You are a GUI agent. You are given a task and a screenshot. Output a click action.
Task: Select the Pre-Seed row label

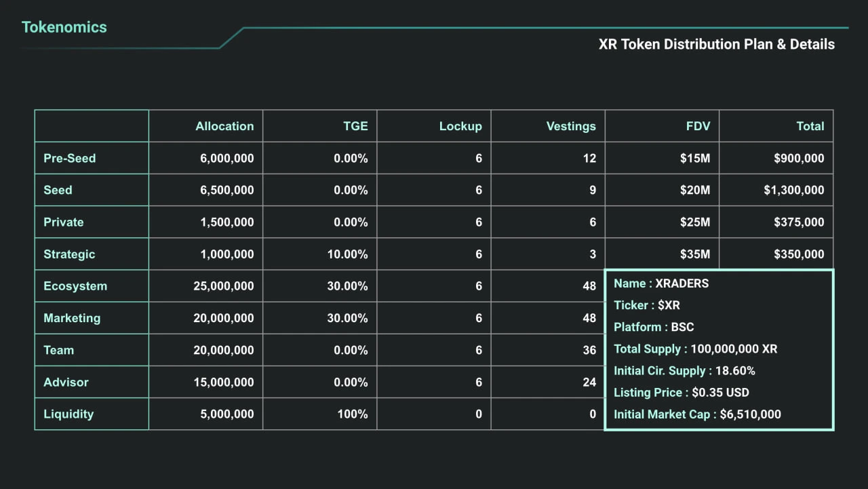pyautogui.click(x=70, y=158)
